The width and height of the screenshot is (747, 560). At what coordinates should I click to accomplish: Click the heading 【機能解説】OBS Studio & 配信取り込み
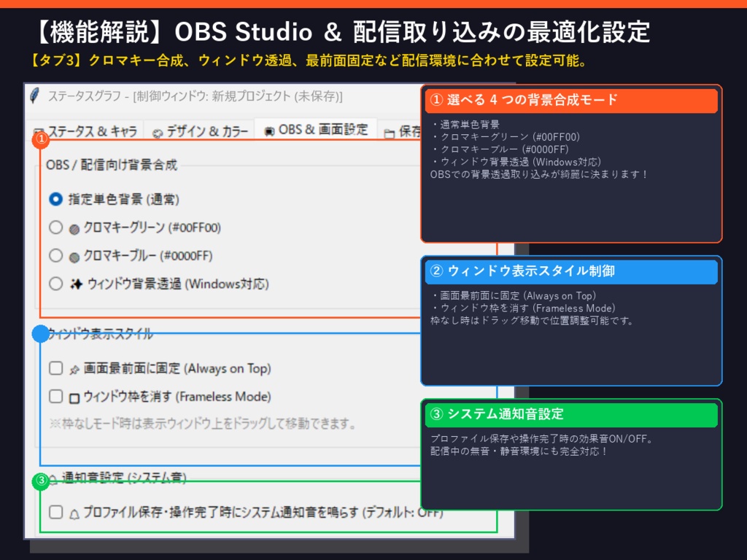coord(340,32)
